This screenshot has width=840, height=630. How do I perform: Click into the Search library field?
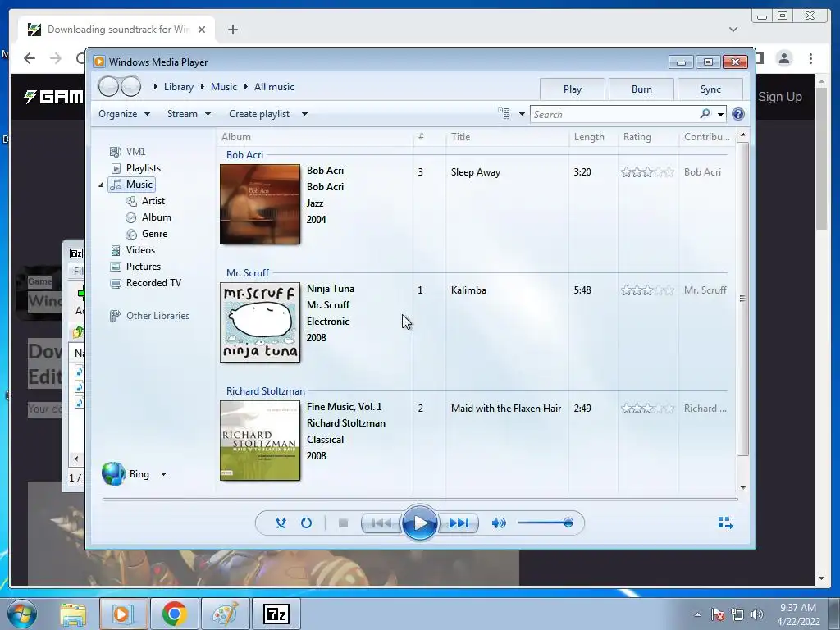[615, 114]
